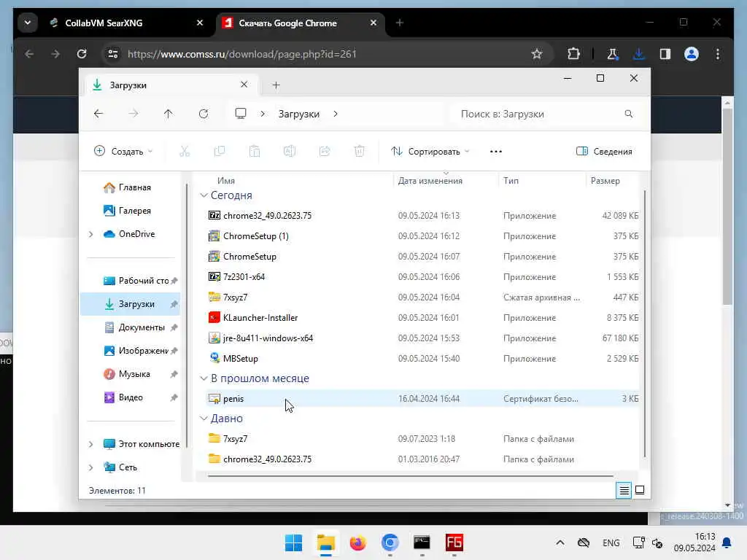747x560 pixels.
Task: Click the Поиск в: Загрузки search field
Action: click(x=546, y=114)
